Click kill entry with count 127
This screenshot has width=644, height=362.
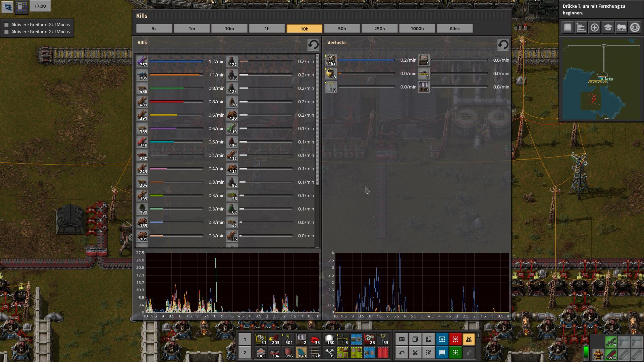pos(232,62)
